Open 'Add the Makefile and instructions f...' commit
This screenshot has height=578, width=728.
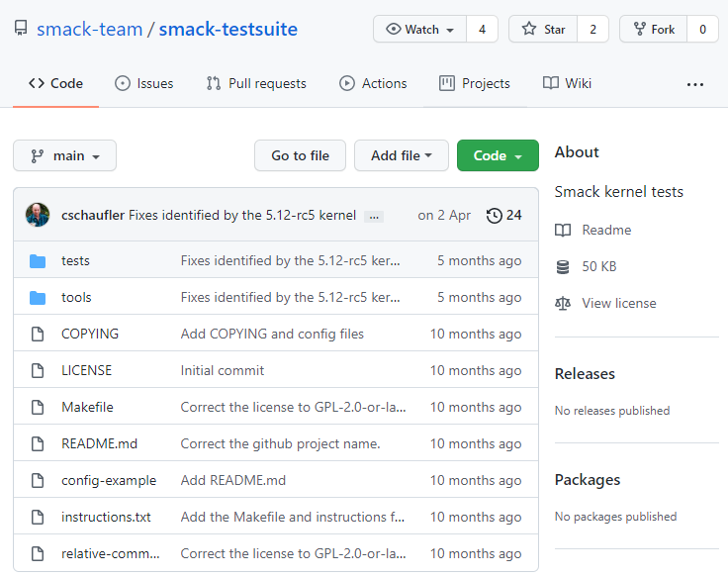click(x=293, y=518)
